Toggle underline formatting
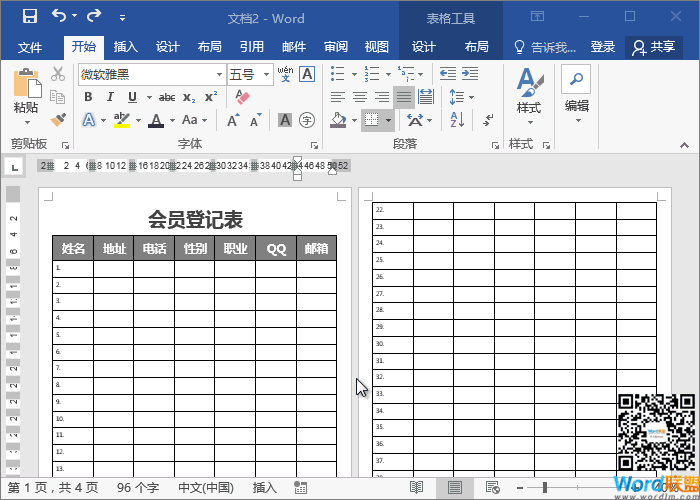This screenshot has height=500, width=700. (132, 97)
